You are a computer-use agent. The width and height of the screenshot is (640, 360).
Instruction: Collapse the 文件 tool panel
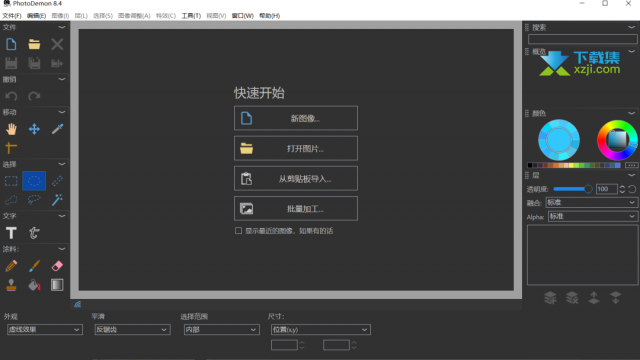62,27
